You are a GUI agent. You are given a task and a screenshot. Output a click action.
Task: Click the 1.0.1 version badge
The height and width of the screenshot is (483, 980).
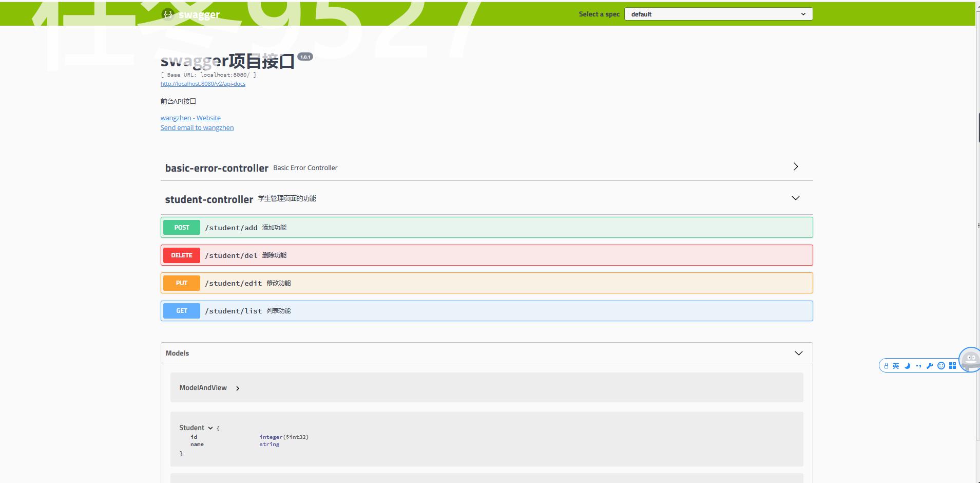click(305, 57)
